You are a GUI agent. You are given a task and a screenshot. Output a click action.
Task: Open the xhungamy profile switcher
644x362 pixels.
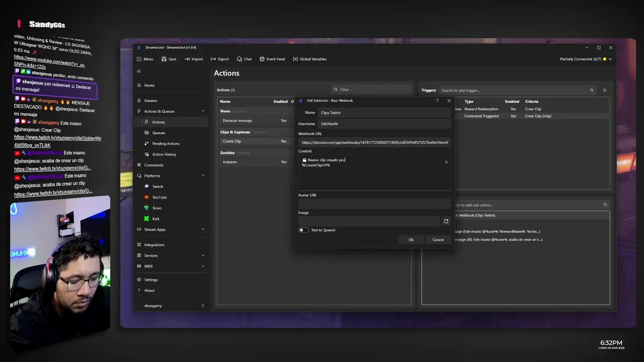[x=171, y=306]
